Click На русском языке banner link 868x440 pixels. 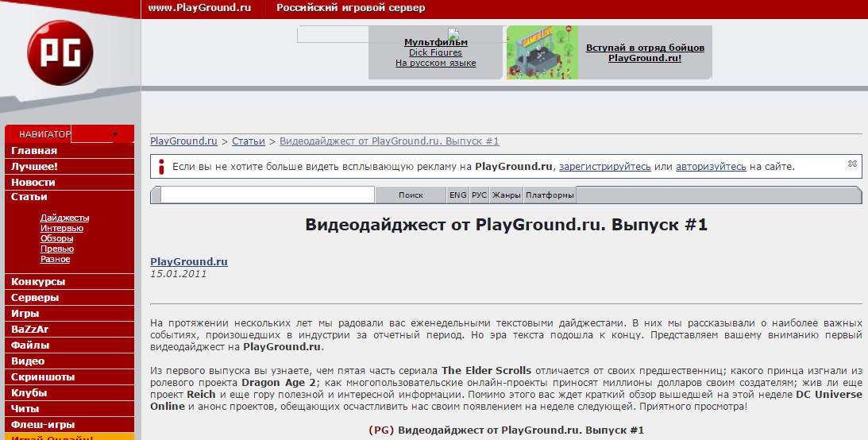point(436,63)
